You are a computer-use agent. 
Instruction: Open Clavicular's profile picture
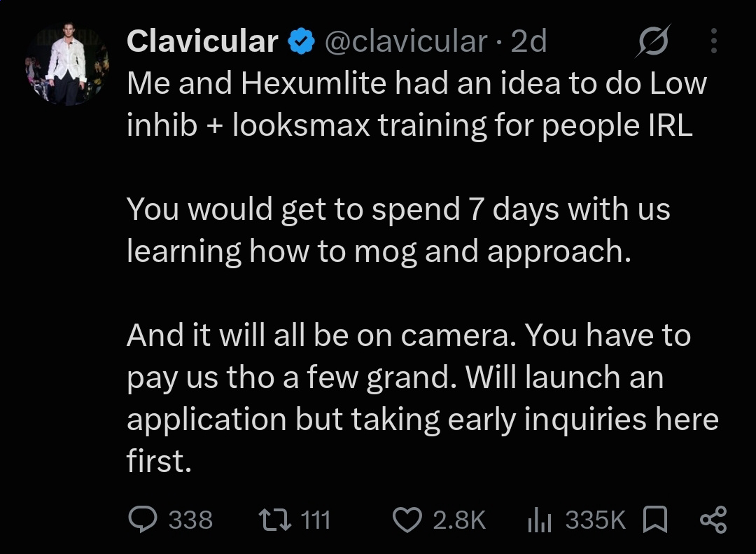[67, 63]
